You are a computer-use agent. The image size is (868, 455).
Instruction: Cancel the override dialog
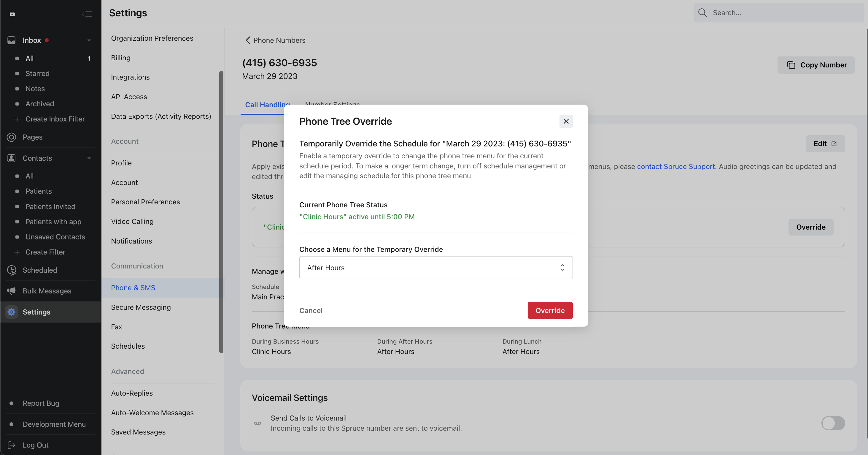pyautogui.click(x=311, y=310)
